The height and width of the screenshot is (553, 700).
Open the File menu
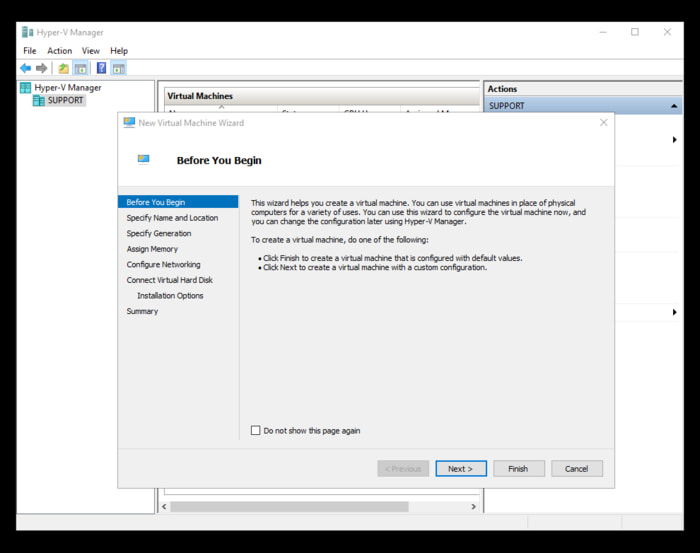tap(30, 51)
